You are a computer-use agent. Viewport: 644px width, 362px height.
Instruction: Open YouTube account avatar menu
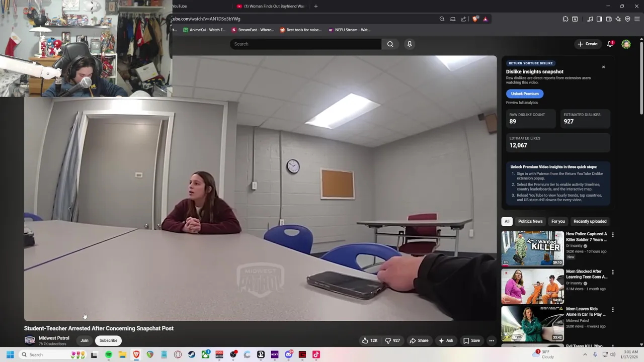626,44
